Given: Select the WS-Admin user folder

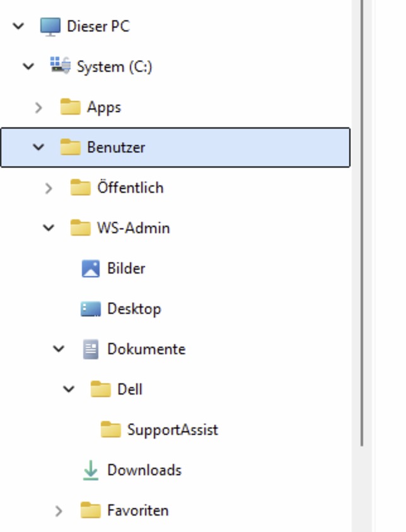Looking at the screenshot, I should click(x=133, y=228).
